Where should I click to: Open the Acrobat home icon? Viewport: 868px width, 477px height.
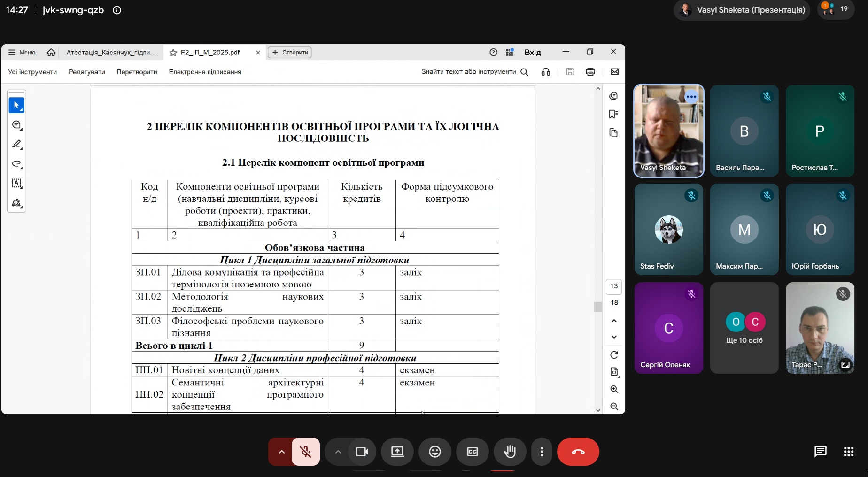pyautogui.click(x=51, y=53)
